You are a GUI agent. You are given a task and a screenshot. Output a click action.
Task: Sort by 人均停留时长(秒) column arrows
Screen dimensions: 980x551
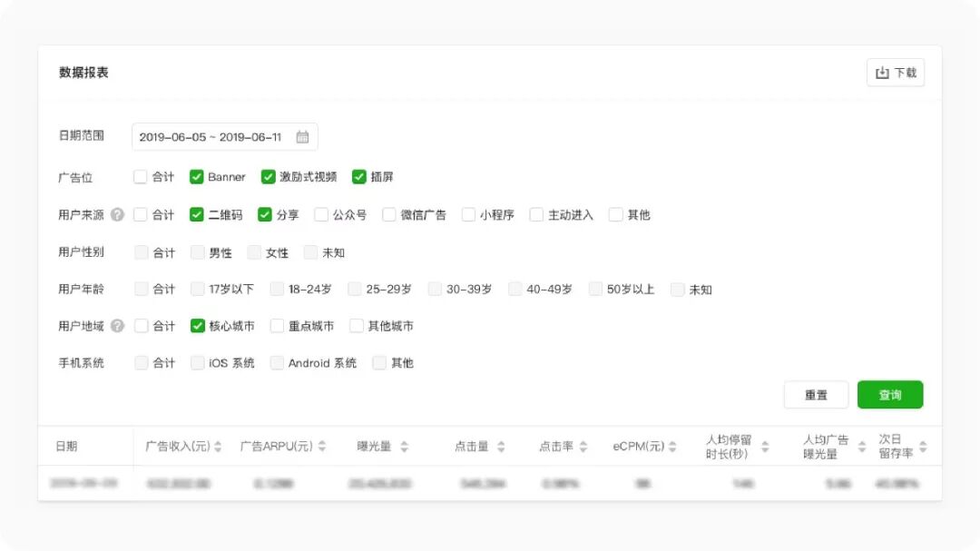pyautogui.click(x=765, y=447)
